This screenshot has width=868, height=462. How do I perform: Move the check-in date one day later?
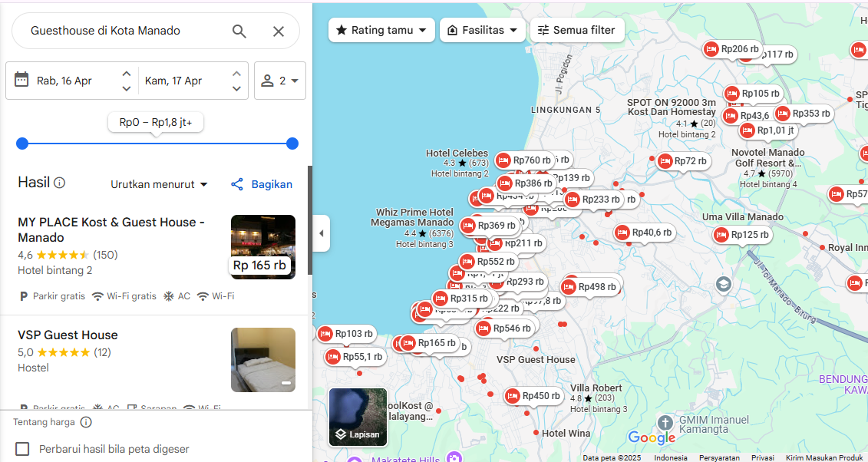pos(126,73)
